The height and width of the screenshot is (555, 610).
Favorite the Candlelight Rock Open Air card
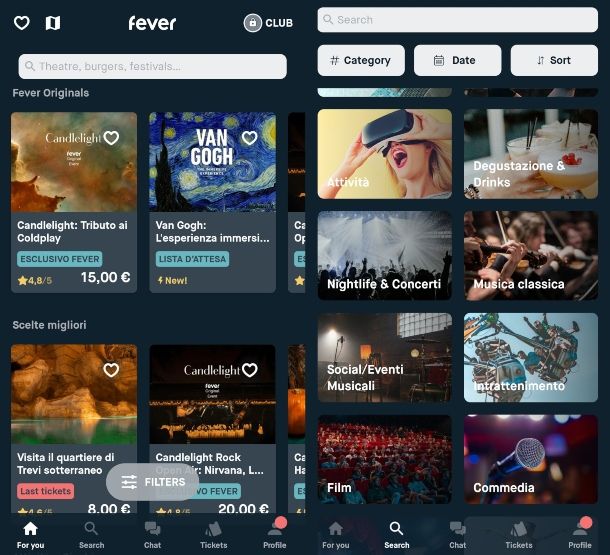point(249,369)
